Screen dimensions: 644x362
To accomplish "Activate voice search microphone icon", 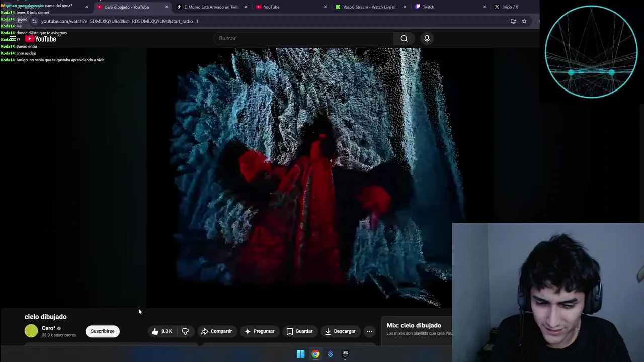I will [427, 38].
